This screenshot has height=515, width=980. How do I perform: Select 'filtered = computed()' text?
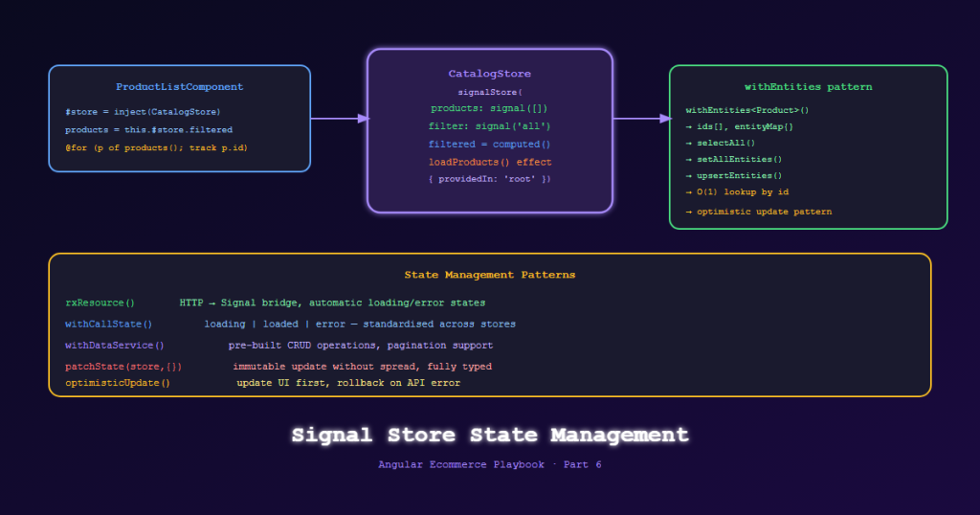[489, 145]
